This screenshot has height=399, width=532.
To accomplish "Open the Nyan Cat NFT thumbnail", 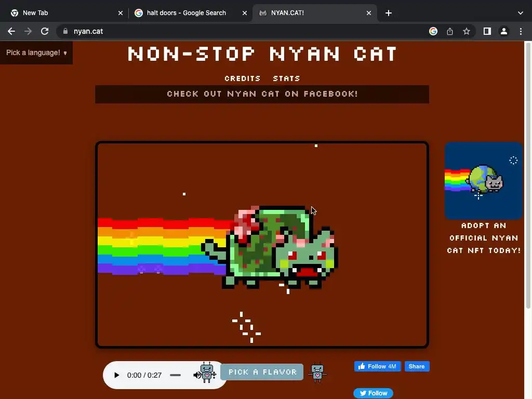I will [x=484, y=181].
